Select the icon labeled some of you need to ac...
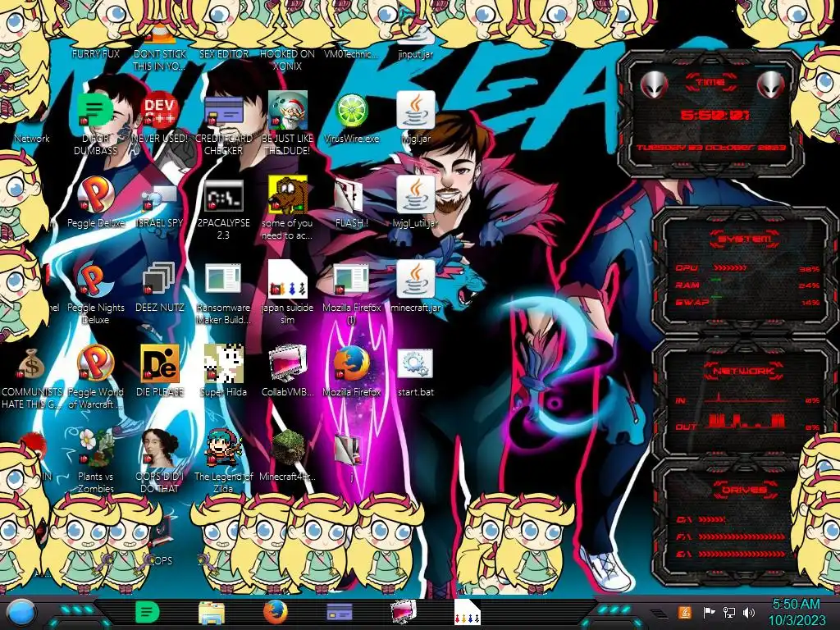The height and width of the screenshot is (630, 840). (288, 195)
